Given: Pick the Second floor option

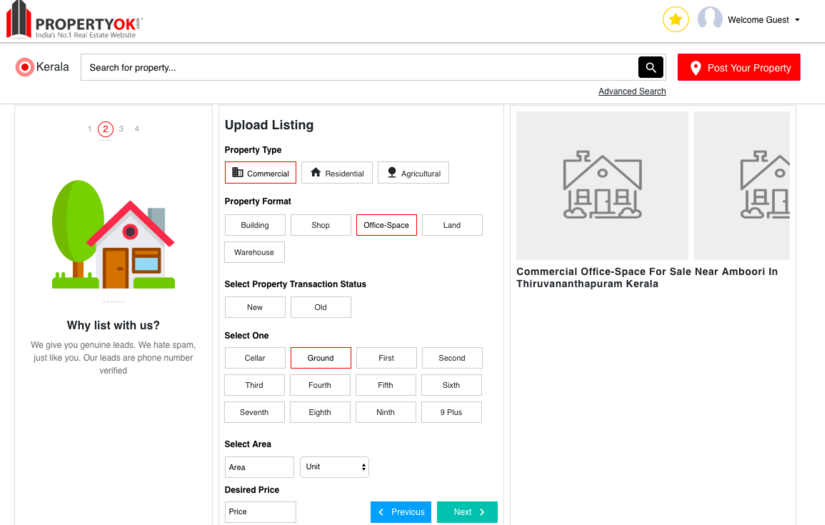Looking at the screenshot, I should pos(452,358).
